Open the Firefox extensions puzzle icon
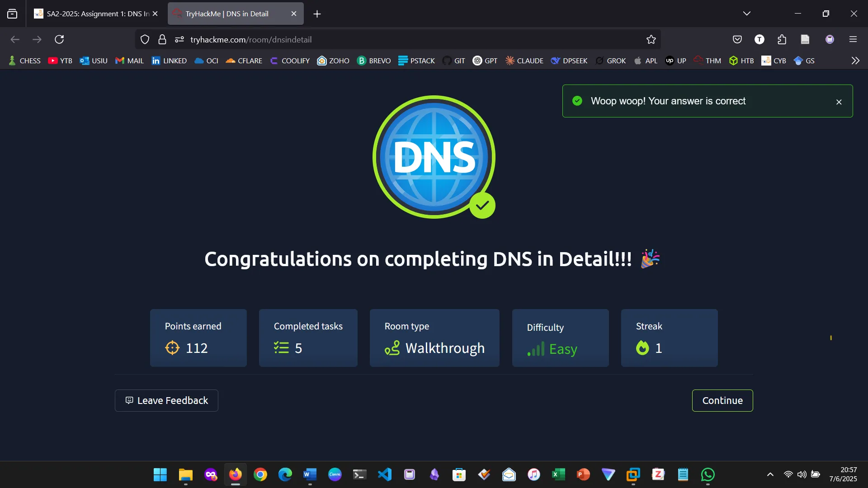This screenshot has height=488, width=868. pos(782,39)
